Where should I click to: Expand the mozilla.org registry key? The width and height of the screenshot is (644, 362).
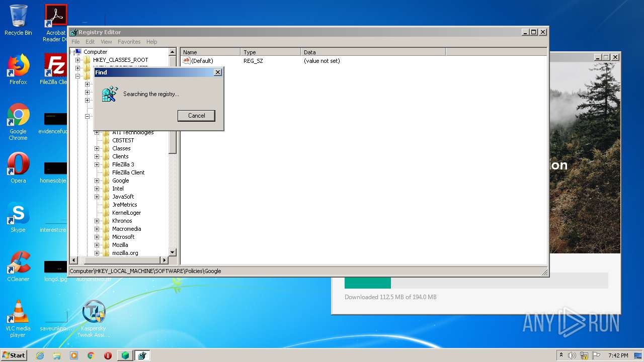97,253
